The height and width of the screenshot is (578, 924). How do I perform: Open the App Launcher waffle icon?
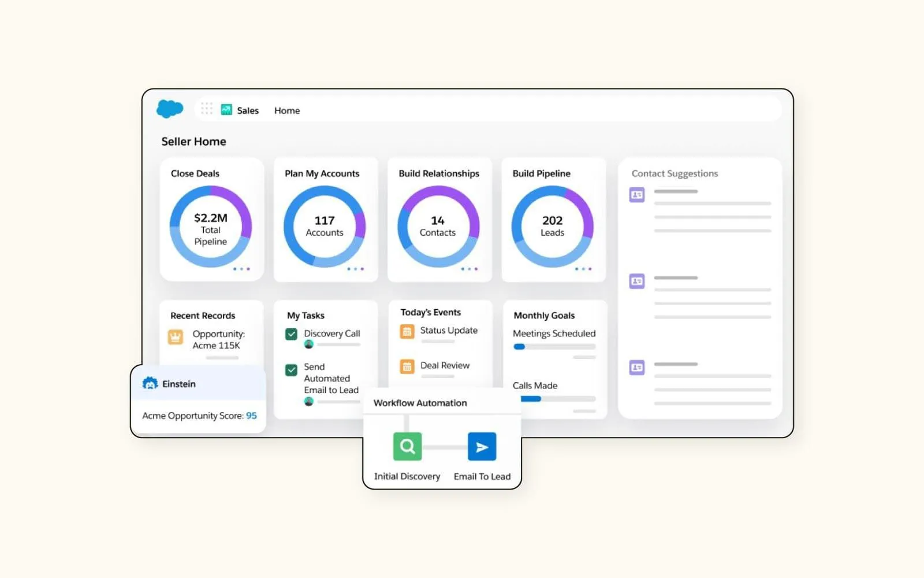click(206, 109)
